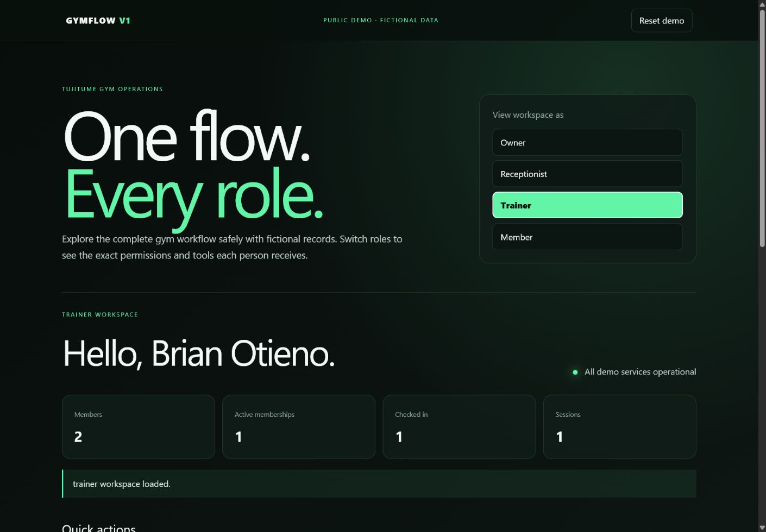The image size is (766, 532).
Task: Click the green operational status dot
Action: [575, 372]
